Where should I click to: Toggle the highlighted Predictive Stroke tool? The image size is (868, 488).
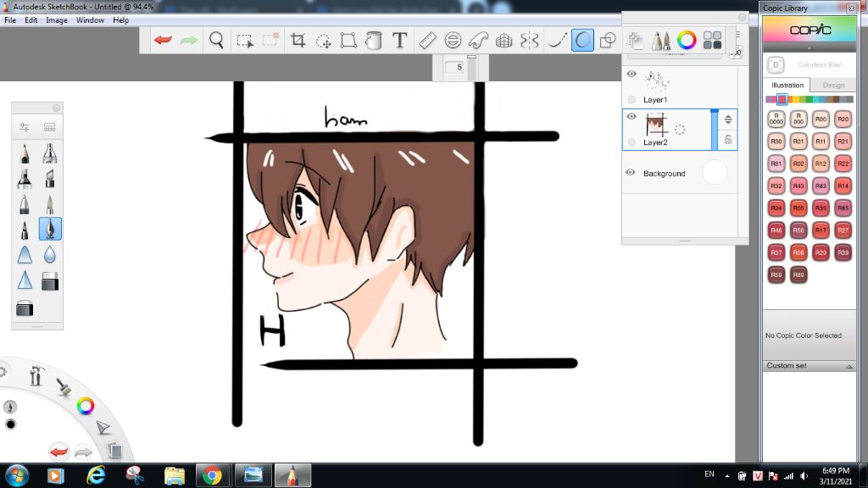(x=582, y=41)
